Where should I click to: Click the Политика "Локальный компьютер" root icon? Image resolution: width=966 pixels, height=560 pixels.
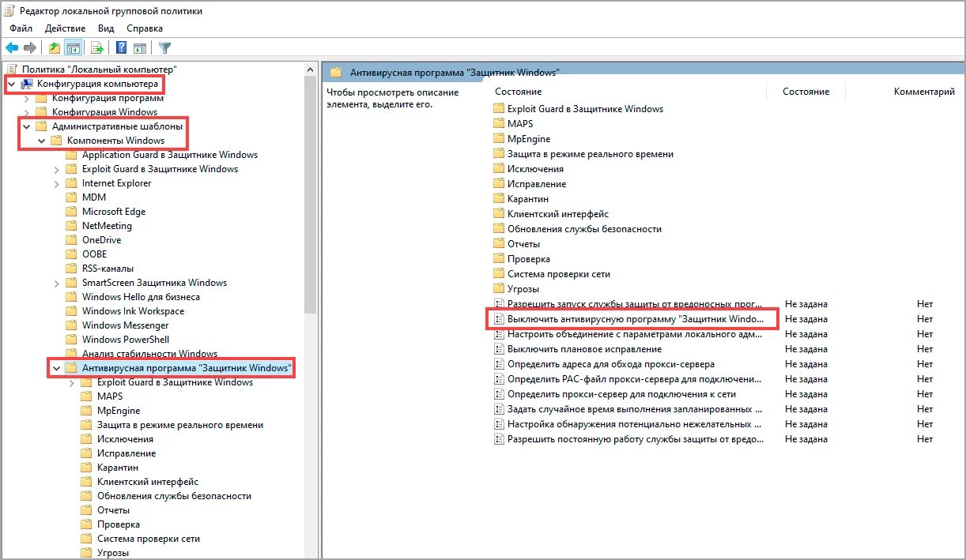tap(12, 70)
